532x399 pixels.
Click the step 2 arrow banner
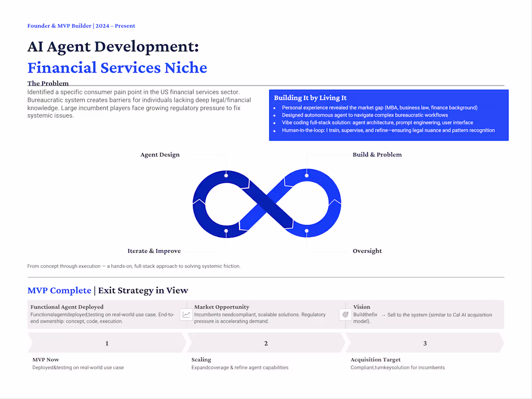(266, 343)
